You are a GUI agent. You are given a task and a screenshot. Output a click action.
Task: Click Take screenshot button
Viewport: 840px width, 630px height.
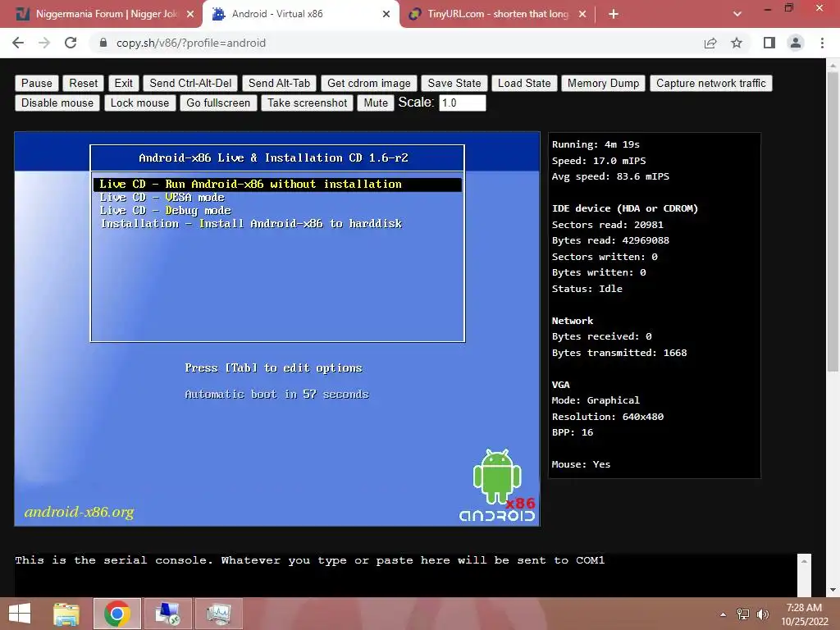[x=308, y=103]
